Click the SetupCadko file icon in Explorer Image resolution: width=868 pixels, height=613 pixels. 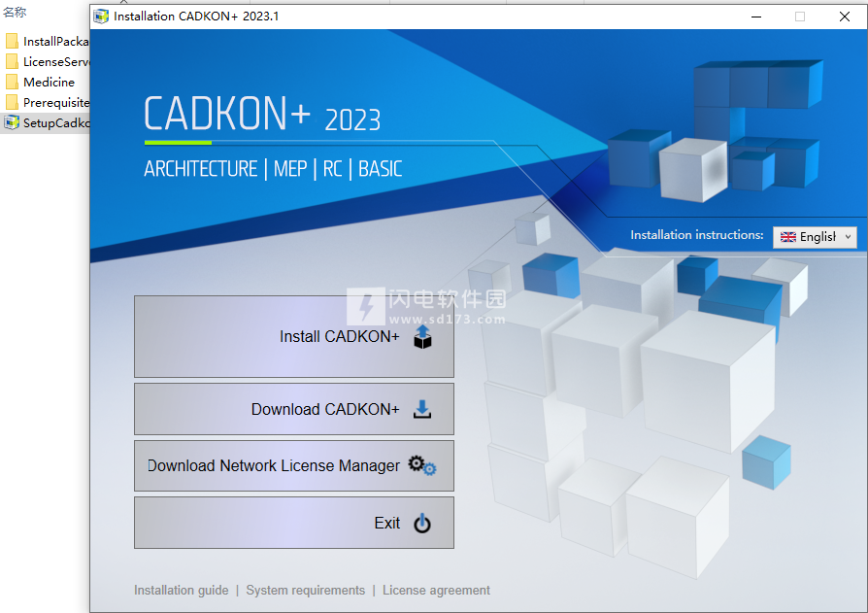(x=12, y=122)
